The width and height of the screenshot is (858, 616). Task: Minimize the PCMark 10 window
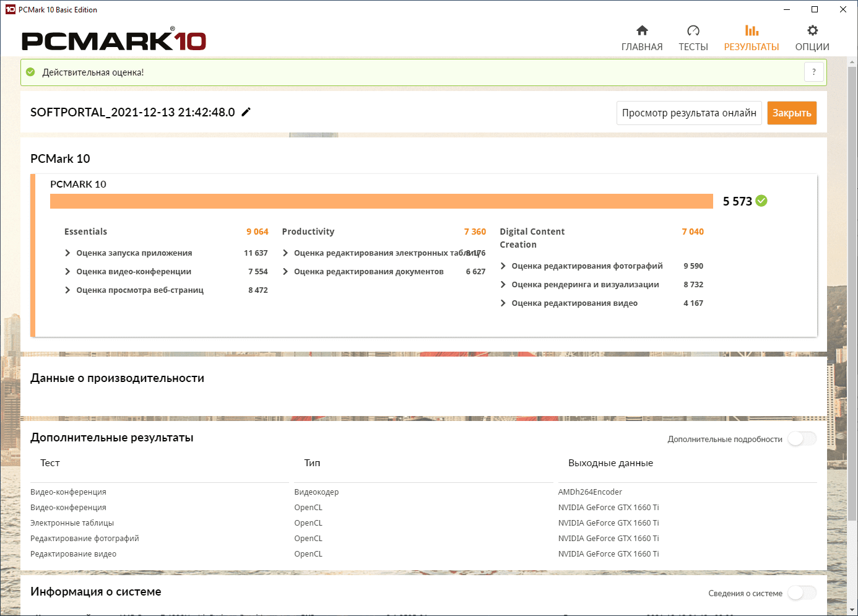coord(786,9)
